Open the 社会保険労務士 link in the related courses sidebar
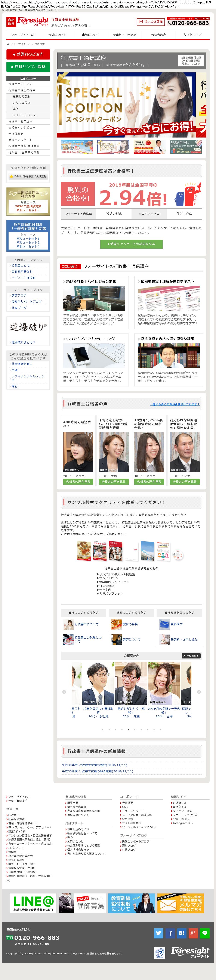216x980 pixels. [22, 364]
